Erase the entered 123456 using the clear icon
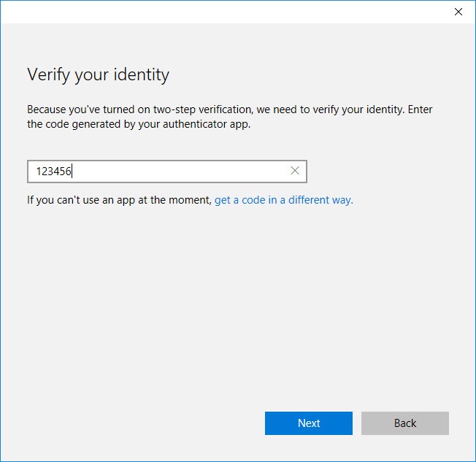This screenshot has width=476, height=462. tap(295, 171)
